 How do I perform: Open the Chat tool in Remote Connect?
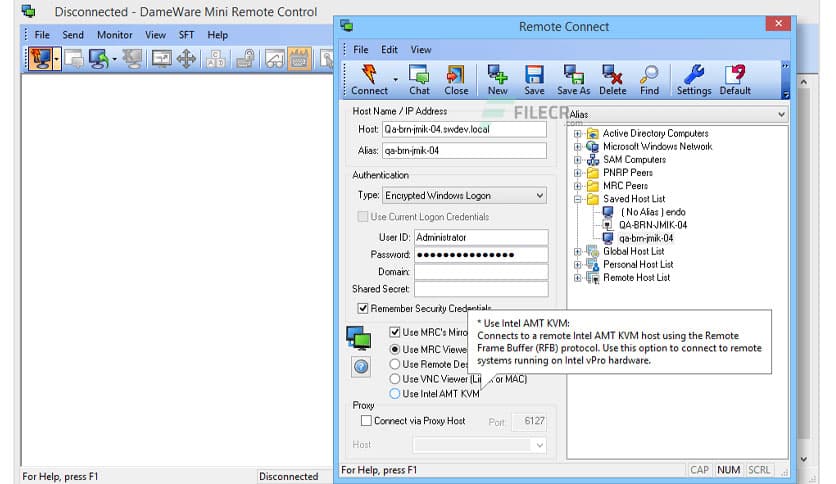click(x=419, y=79)
